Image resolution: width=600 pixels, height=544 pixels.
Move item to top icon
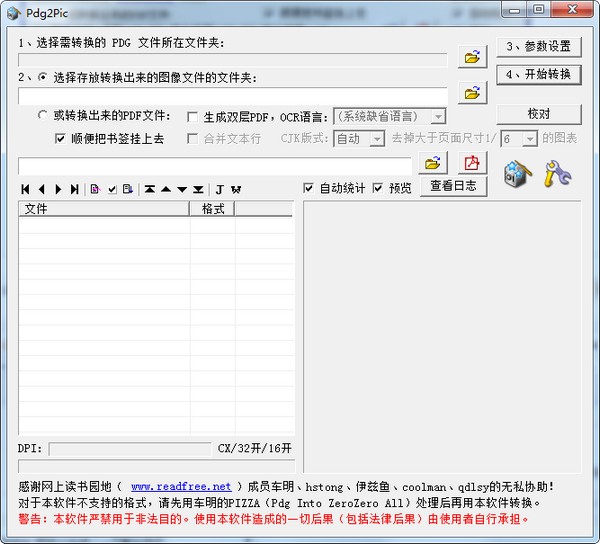pyautogui.click(x=150, y=189)
